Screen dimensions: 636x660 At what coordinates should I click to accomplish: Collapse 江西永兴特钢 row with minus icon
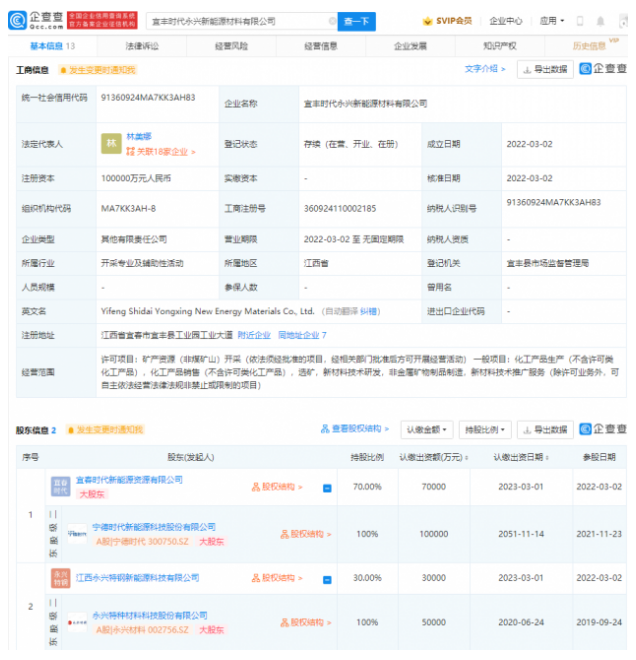click(327, 580)
